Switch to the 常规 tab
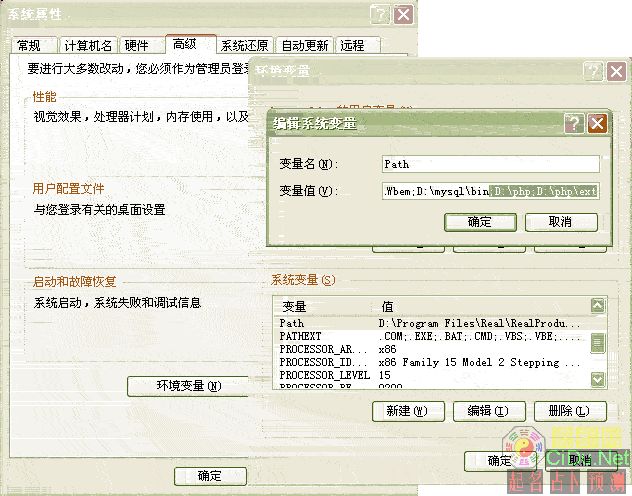Image resolution: width=632 pixels, height=496 pixels. pos(29,46)
